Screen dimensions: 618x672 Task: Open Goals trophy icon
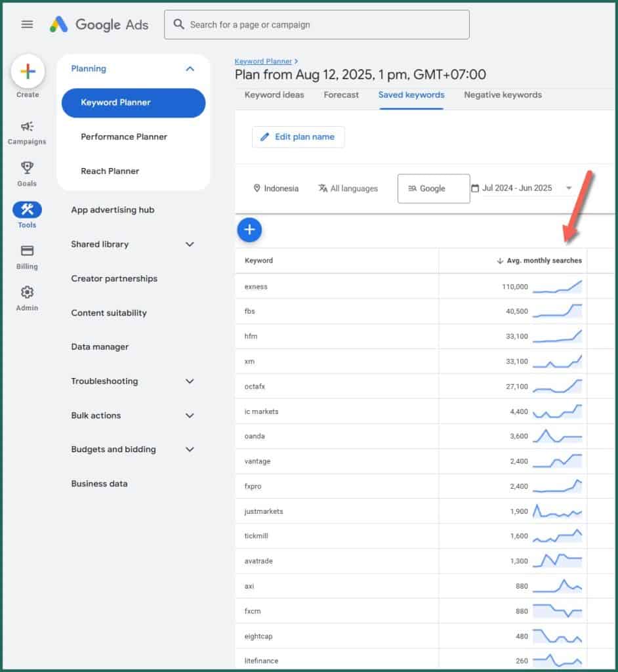(27, 167)
